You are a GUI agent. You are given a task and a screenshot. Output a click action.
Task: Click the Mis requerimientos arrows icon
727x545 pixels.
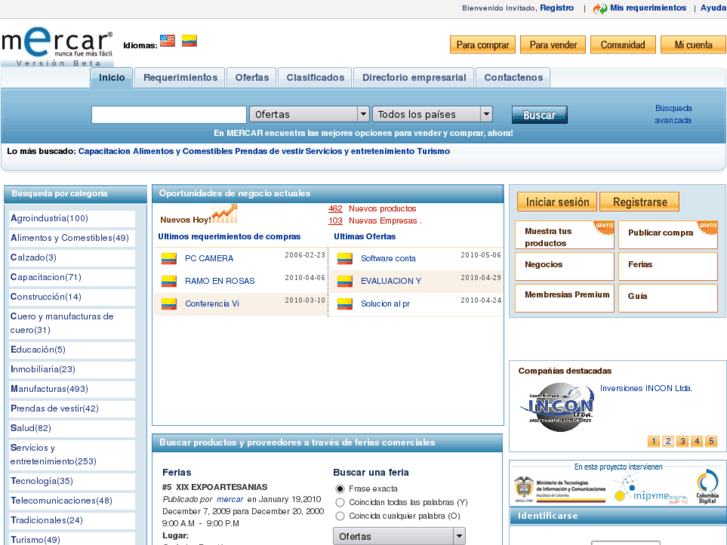(x=600, y=8)
